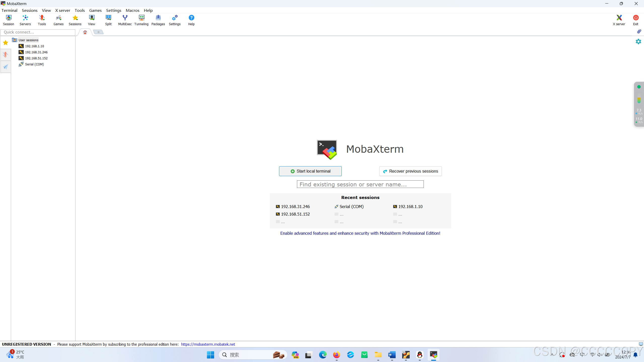The height and width of the screenshot is (362, 644).
Task: Click the Quick connect input field
Action: click(x=38, y=32)
